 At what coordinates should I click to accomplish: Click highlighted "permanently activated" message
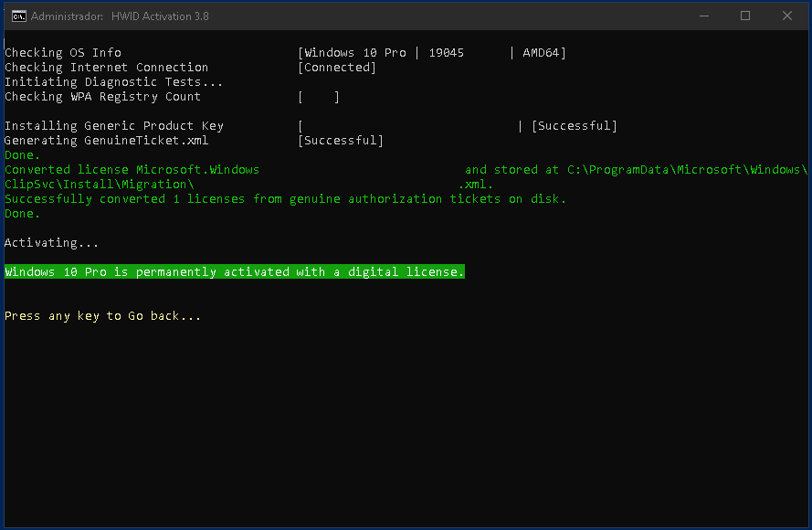pos(235,272)
